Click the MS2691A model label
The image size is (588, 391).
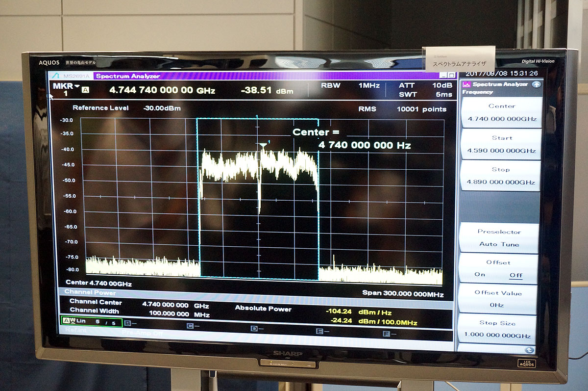[x=76, y=76]
